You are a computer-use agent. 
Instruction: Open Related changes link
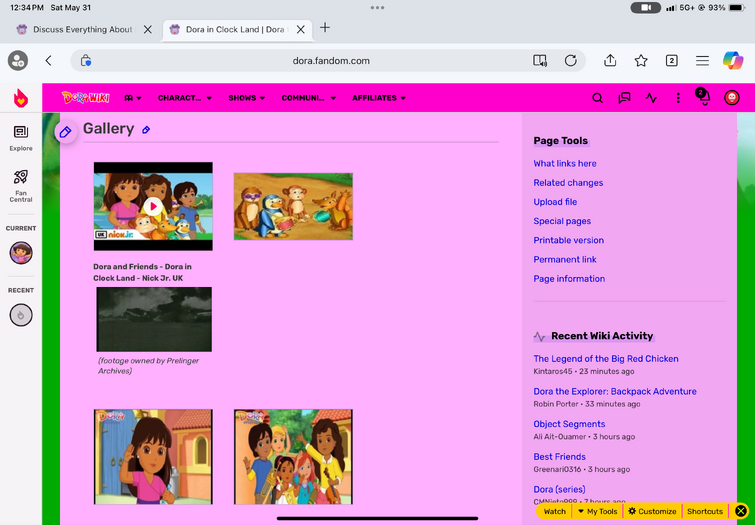(568, 183)
